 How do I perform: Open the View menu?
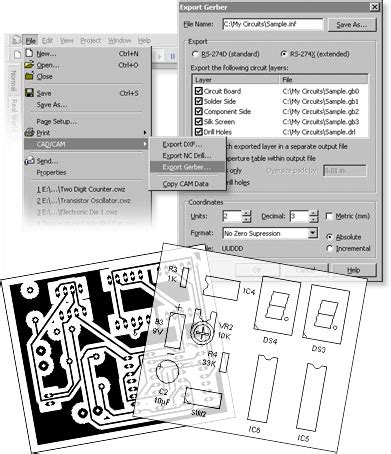67,41
